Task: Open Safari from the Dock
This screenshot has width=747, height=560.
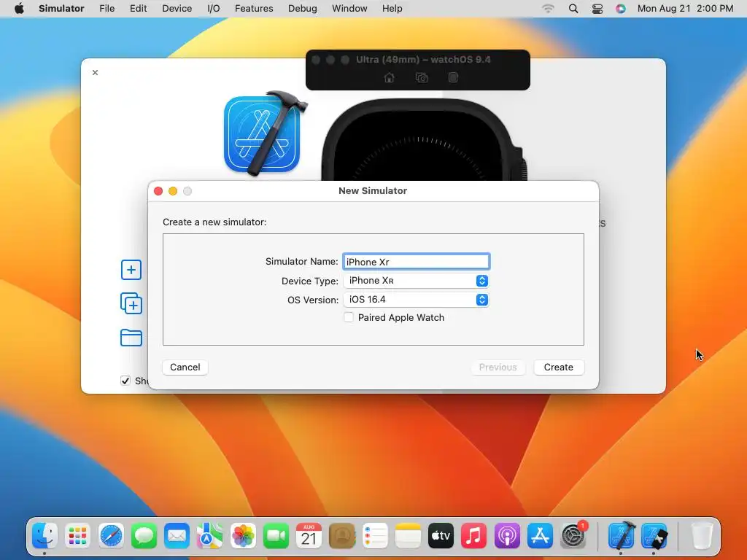Action: point(111,536)
